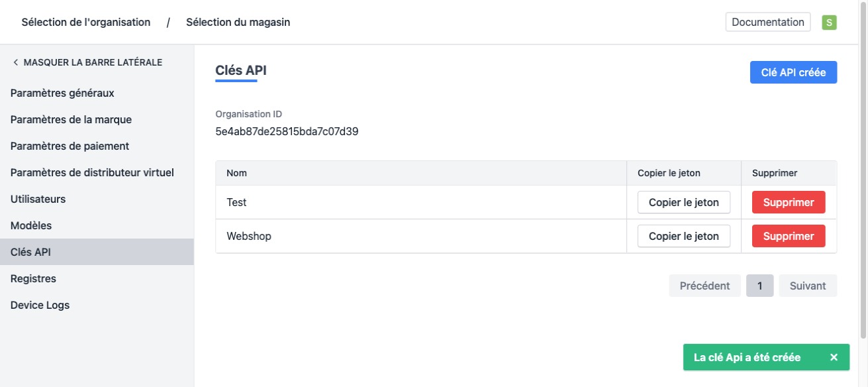Delete the Test API key
Viewport: 868px width, 387px height.
(x=788, y=202)
